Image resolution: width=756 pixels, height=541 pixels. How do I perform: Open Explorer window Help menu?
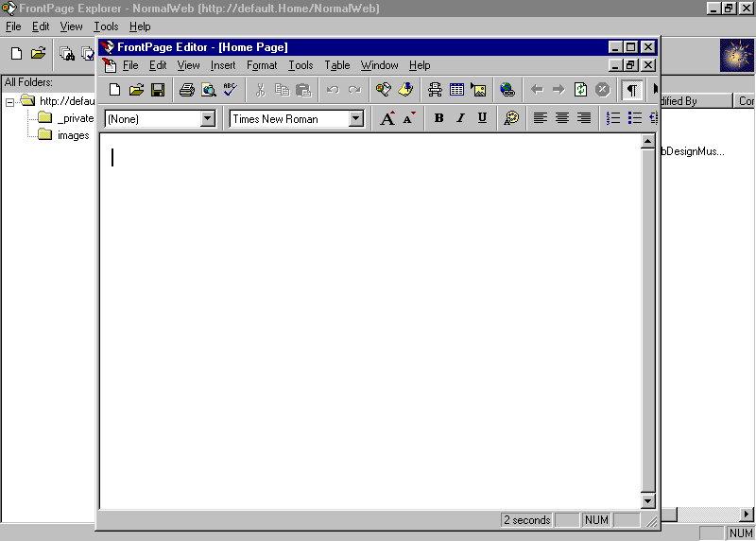[140, 26]
